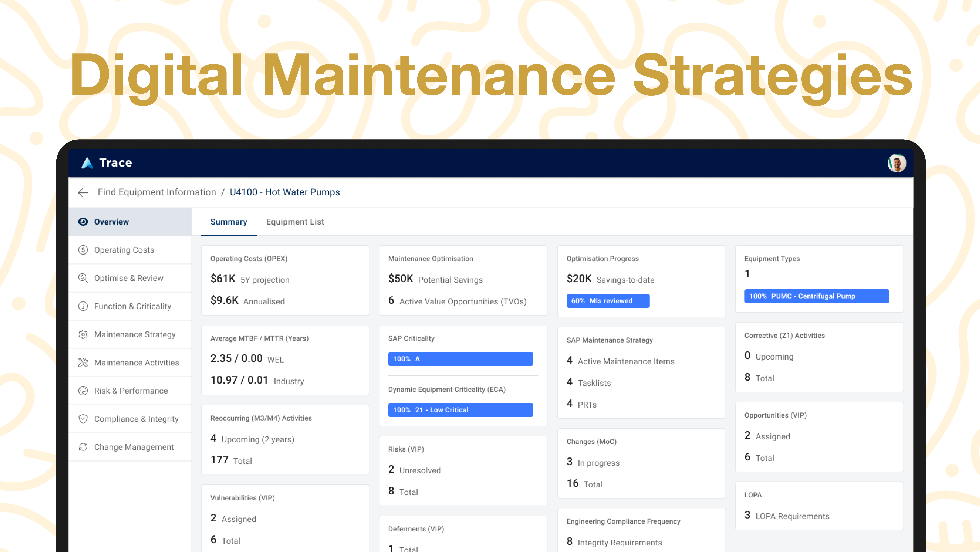Open Change Management section
This screenshot has width=980, height=552.
tap(130, 447)
